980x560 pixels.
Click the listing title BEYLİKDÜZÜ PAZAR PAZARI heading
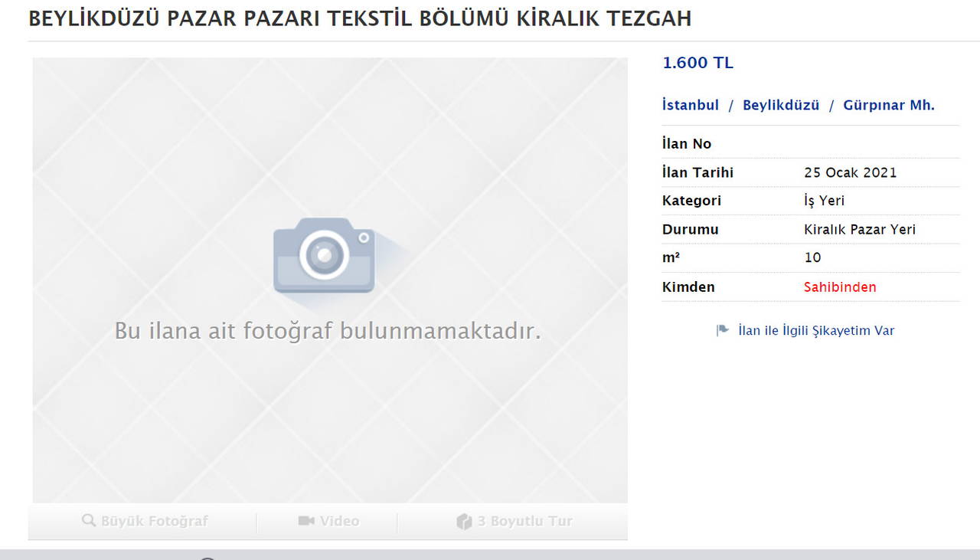click(360, 19)
